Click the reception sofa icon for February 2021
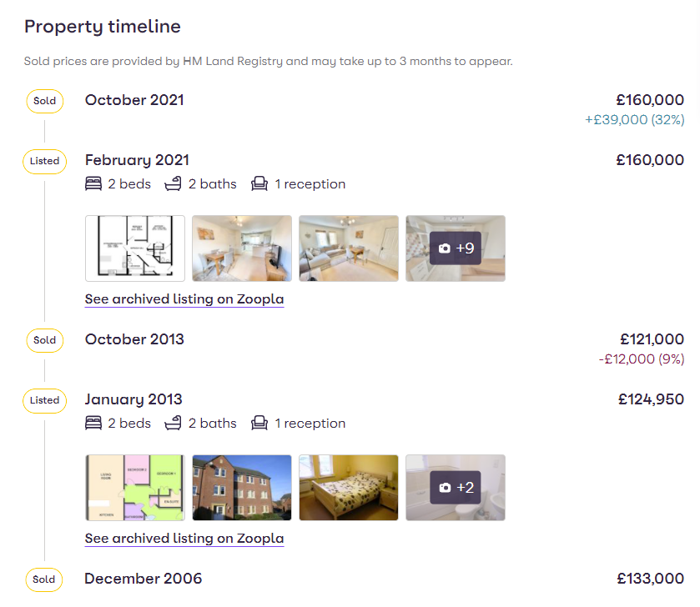Screen dimensions: 700x607 tap(259, 184)
